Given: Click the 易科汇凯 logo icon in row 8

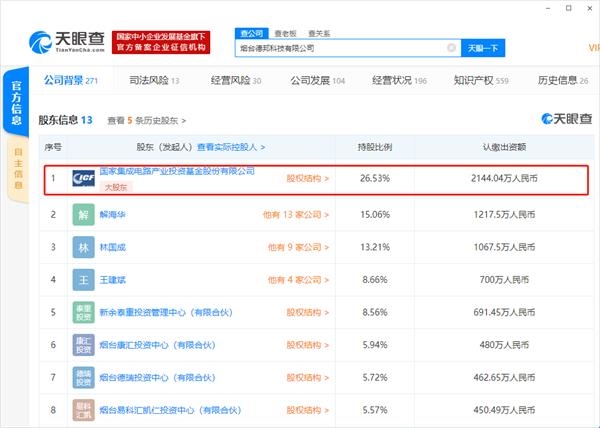Looking at the screenshot, I should [84, 409].
